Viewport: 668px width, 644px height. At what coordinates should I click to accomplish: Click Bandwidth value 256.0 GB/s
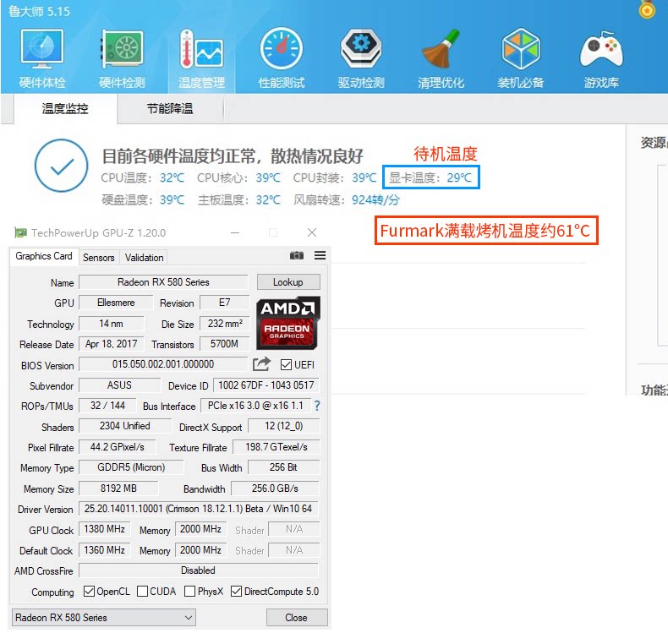[x=275, y=488]
